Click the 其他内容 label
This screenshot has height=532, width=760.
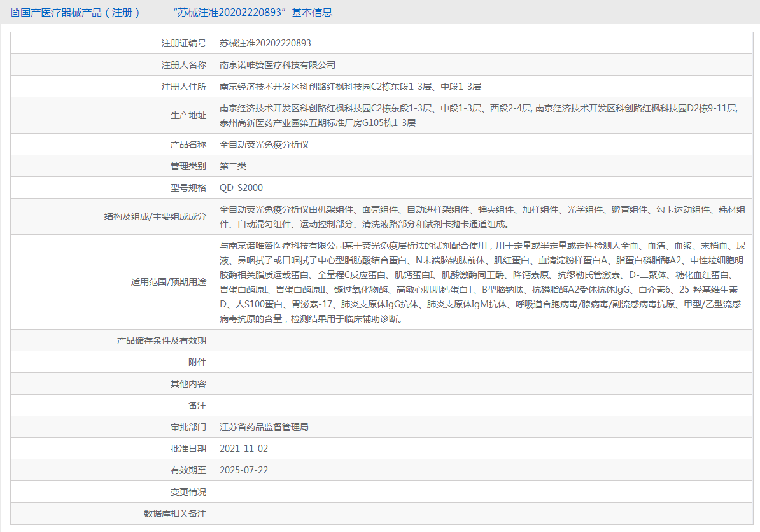[x=188, y=384]
